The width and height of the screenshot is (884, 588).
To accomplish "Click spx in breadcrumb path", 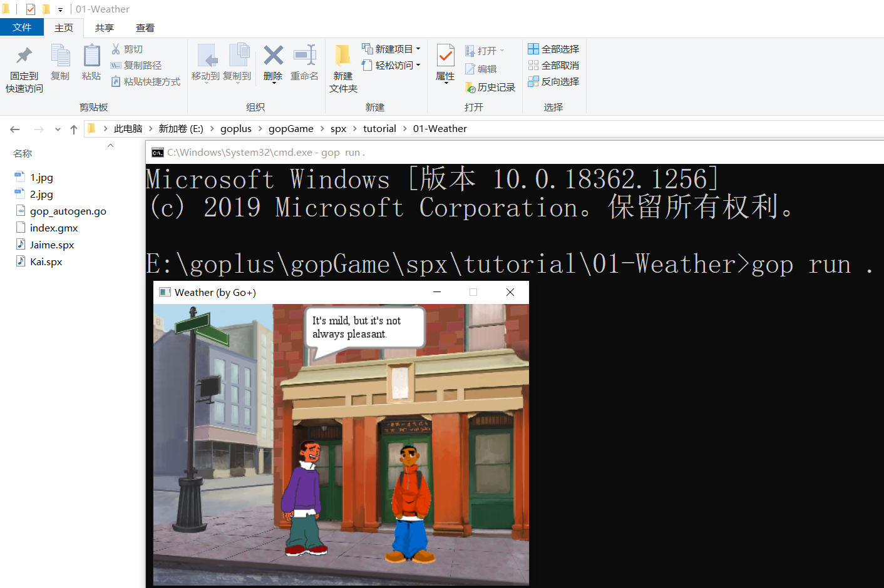I will coord(339,128).
